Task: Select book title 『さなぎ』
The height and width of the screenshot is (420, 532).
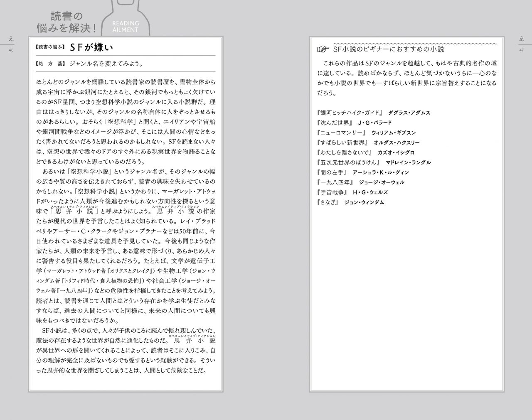Action: click(328, 202)
